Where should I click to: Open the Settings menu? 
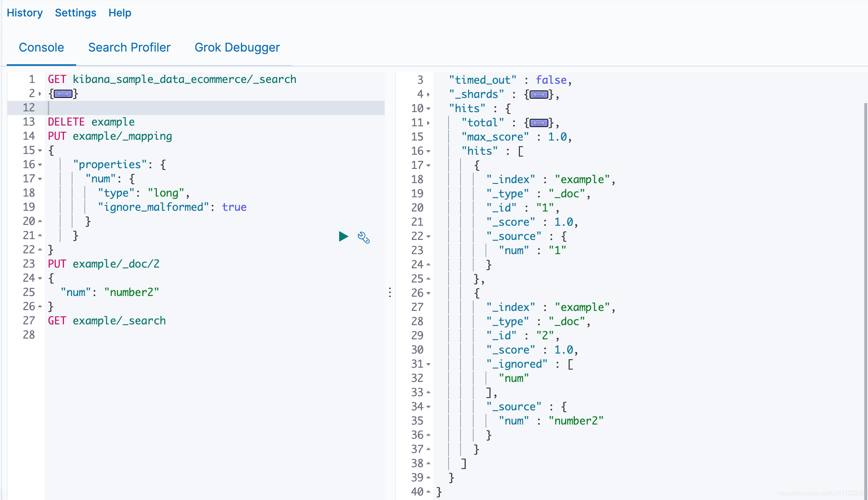(x=75, y=13)
